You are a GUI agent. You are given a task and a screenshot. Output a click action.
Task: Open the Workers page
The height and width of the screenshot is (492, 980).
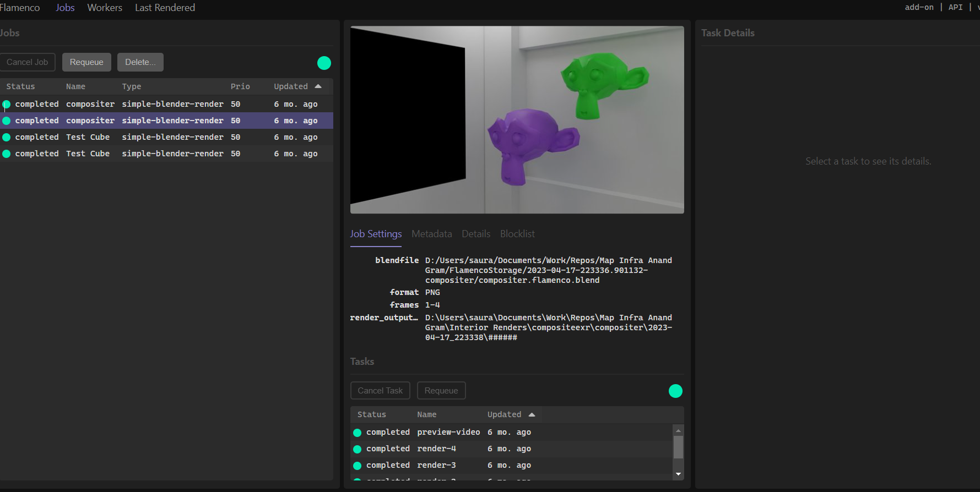(105, 8)
